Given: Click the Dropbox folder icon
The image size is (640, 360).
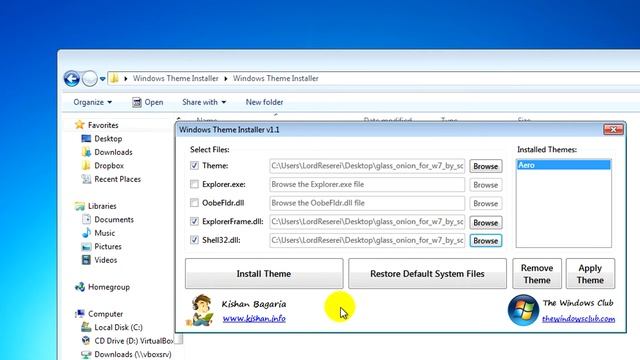Looking at the screenshot, I should [86, 166].
